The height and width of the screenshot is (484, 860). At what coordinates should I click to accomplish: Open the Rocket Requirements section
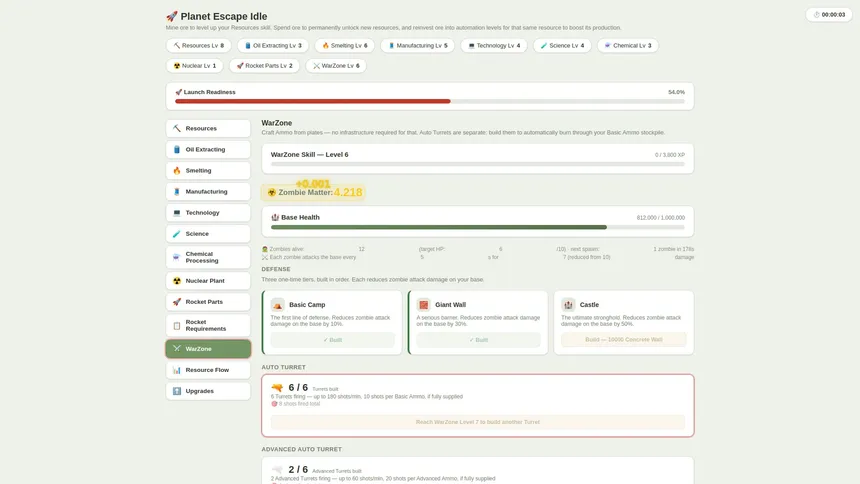pos(208,325)
